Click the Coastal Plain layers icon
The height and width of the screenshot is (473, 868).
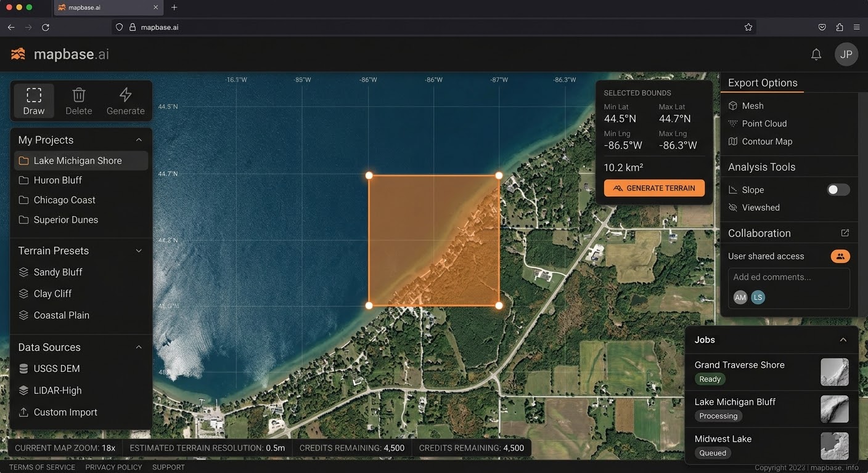[23, 315]
